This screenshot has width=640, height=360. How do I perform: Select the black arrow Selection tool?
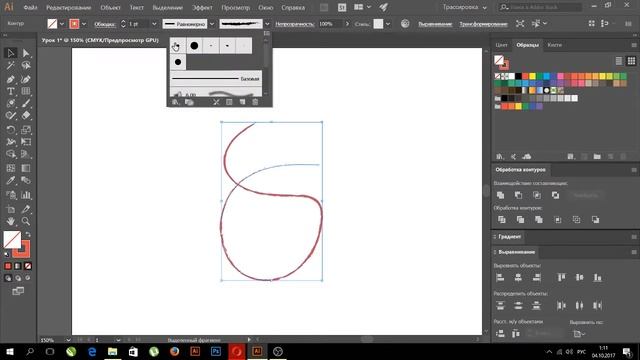pyautogui.click(x=11, y=53)
